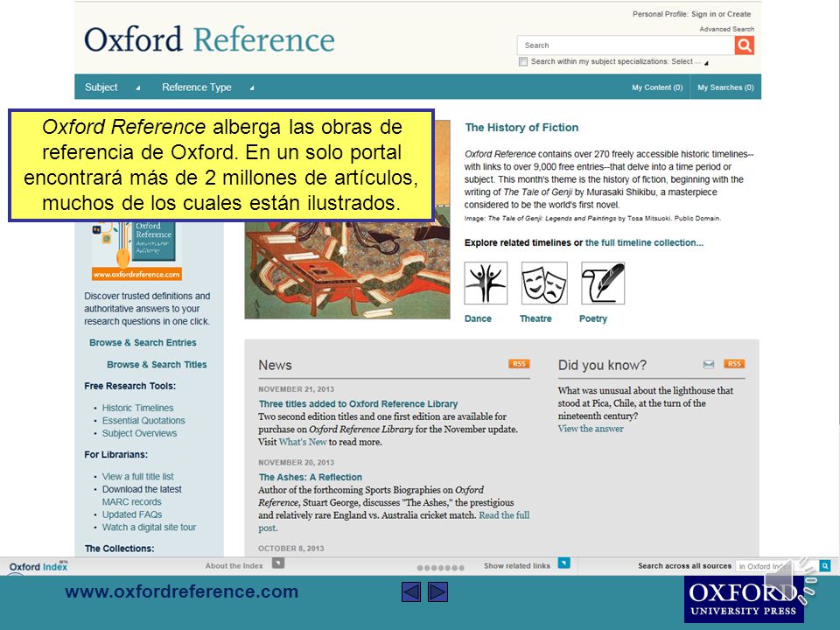This screenshot has width=840, height=630.
Task: Open Updated FAQs link
Action: coord(132,514)
